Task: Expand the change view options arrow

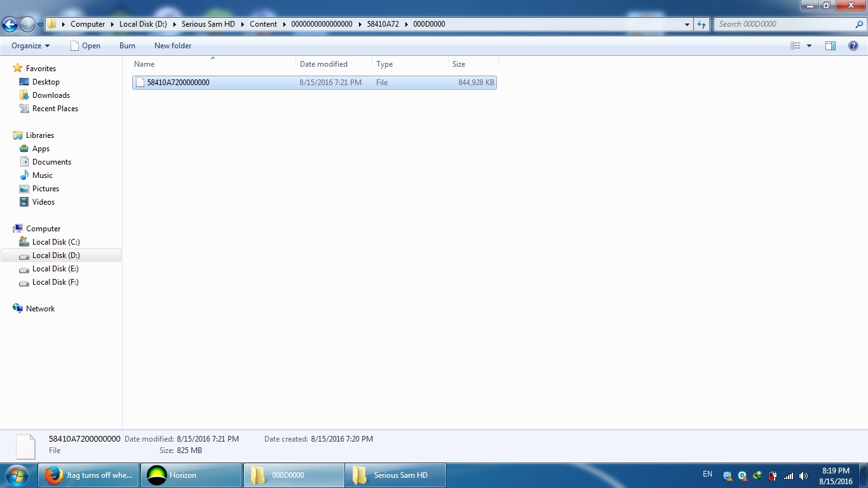Action: (x=809, y=46)
